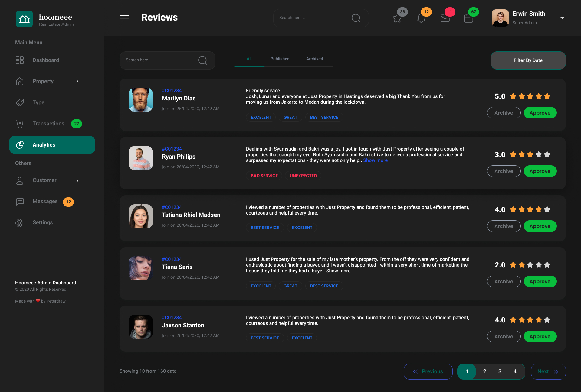Toggle the hamburger menu next to Reviews
Image resolution: width=581 pixels, height=392 pixels.
click(124, 18)
